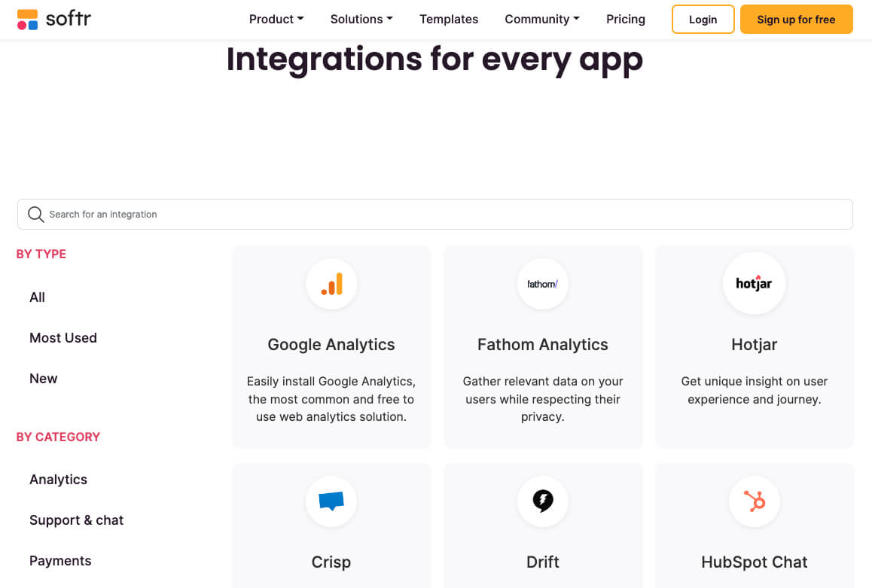Image resolution: width=872 pixels, height=588 pixels.
Task: Select the Drift lightning bolt icon
Action: click(543, 501)
